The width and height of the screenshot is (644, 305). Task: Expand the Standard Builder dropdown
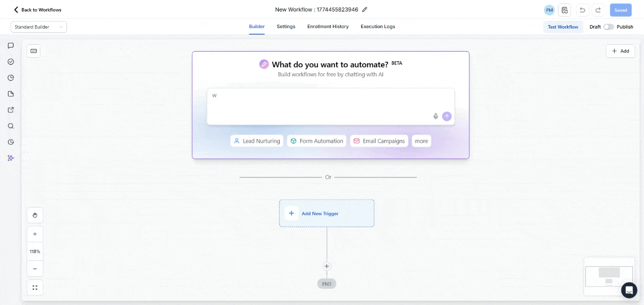[x=39, y=27]
